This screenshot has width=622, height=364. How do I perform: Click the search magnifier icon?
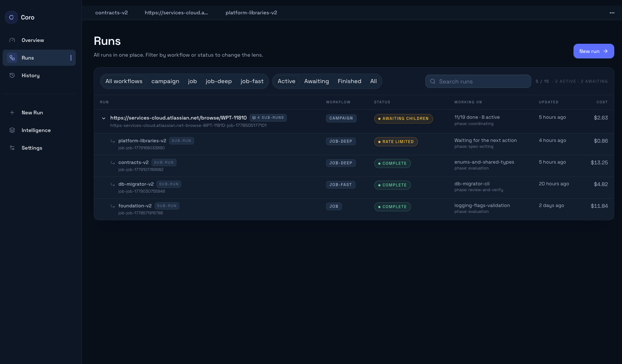[433, 81]
